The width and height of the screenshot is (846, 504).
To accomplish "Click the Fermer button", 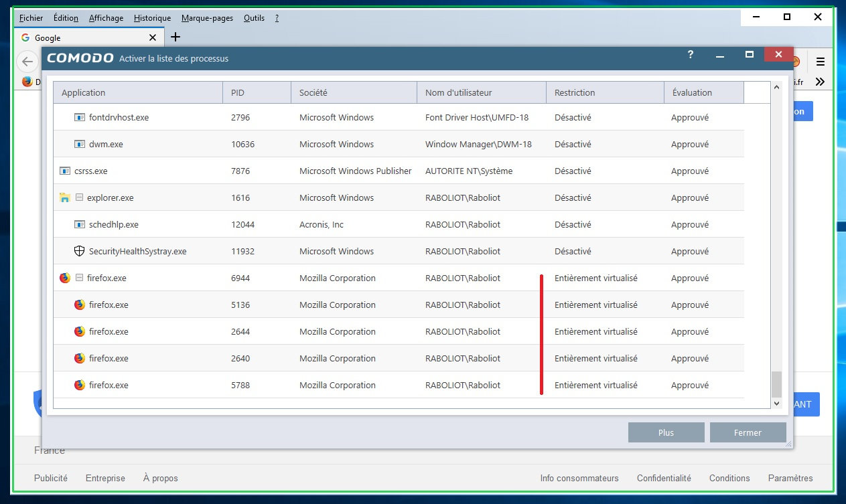I will [x=748, y=432].
